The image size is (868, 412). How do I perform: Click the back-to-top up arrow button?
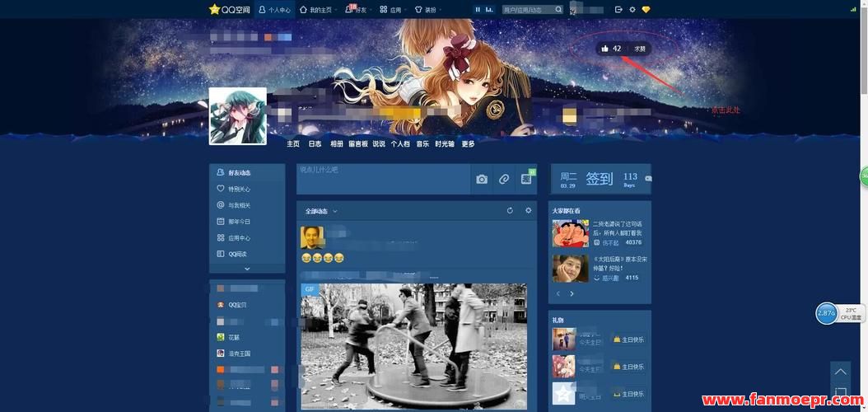tap(840, 371)
